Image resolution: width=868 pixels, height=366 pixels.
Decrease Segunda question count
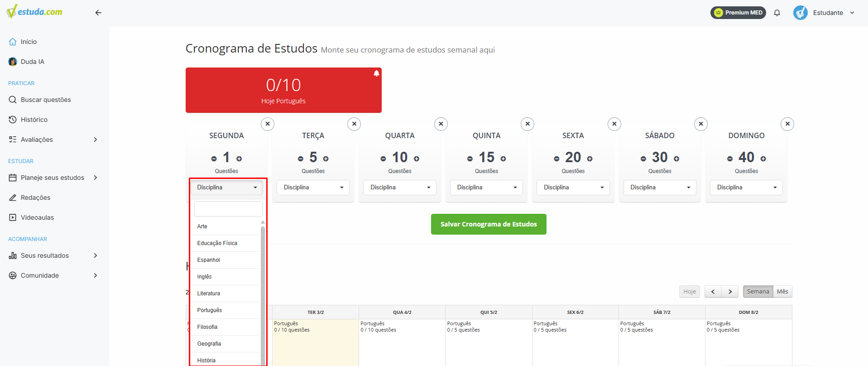[214, 159]
